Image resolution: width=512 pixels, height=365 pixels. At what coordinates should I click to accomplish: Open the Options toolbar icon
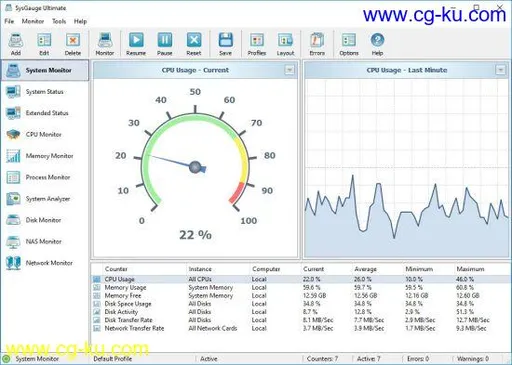349,44
